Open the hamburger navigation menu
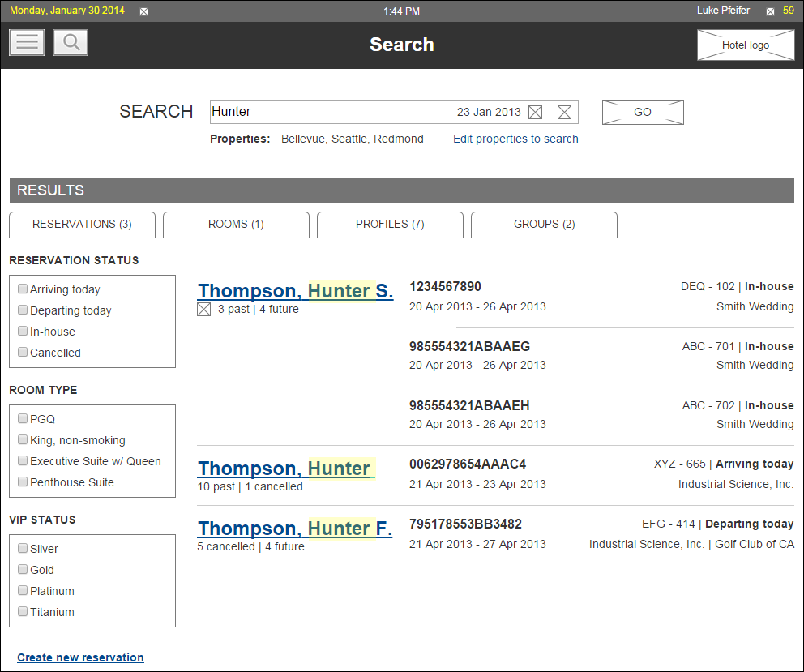Viewport: 804px width, 672px height. click(27, 41)
